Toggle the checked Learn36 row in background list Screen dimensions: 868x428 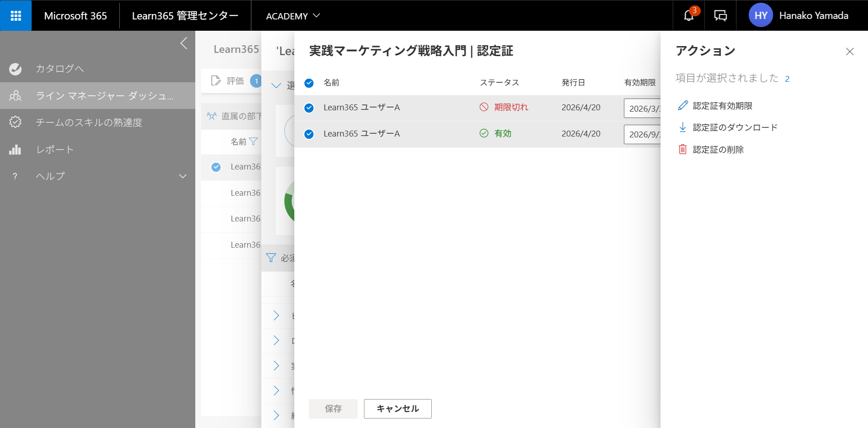[x=216, y=167]
